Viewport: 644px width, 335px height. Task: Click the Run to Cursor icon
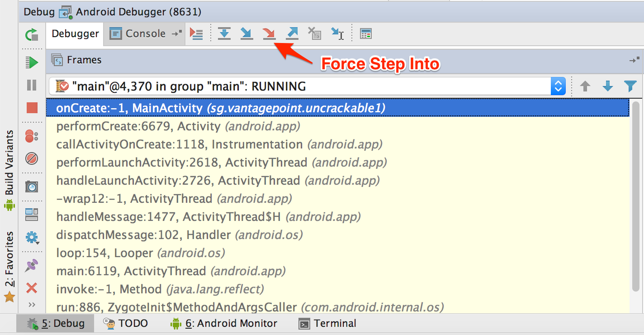click(x=337, y=33)
